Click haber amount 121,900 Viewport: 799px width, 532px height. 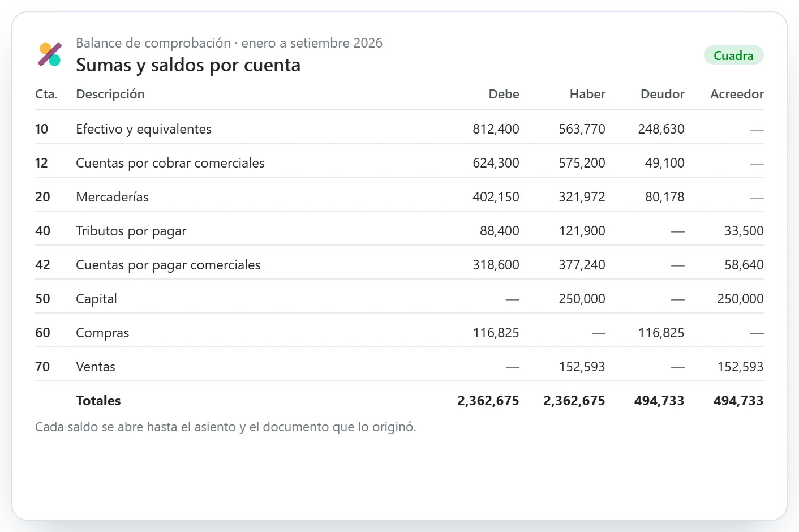[x=582, y=231]
